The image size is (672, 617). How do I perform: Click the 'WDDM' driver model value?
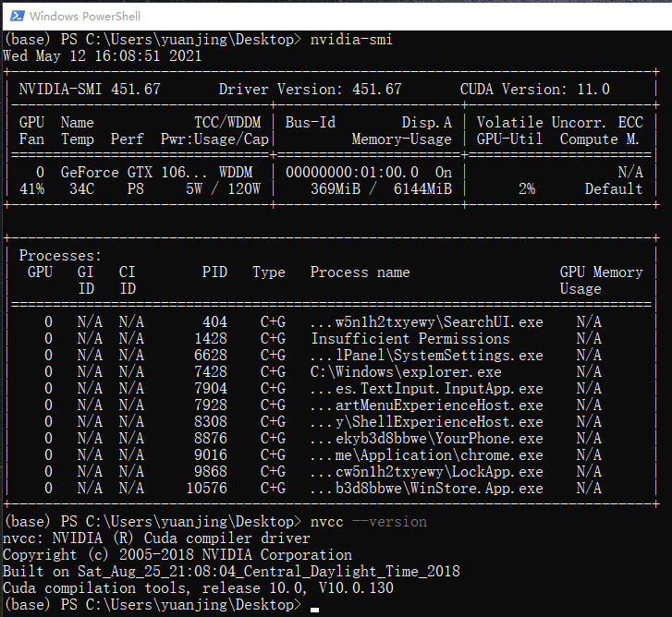tap(236, 172)
